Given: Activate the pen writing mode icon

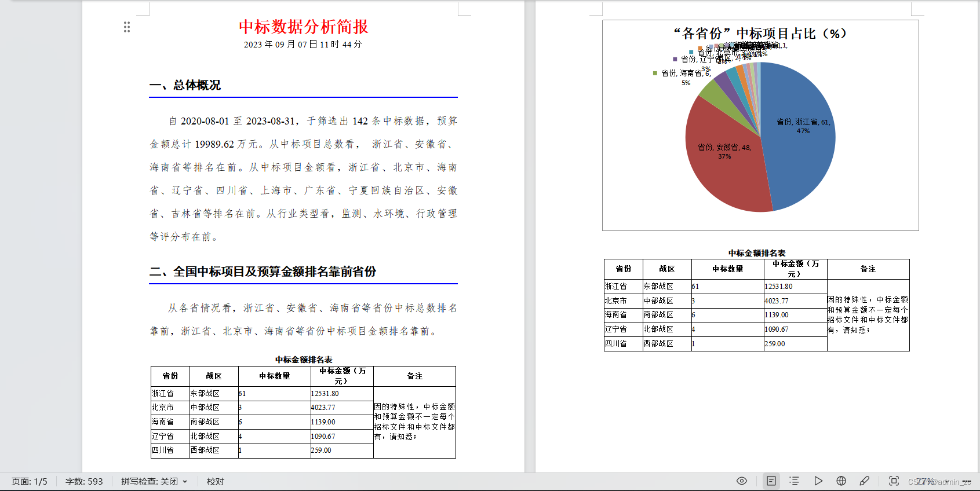Looking at the screenshot, I should point(864,481).
